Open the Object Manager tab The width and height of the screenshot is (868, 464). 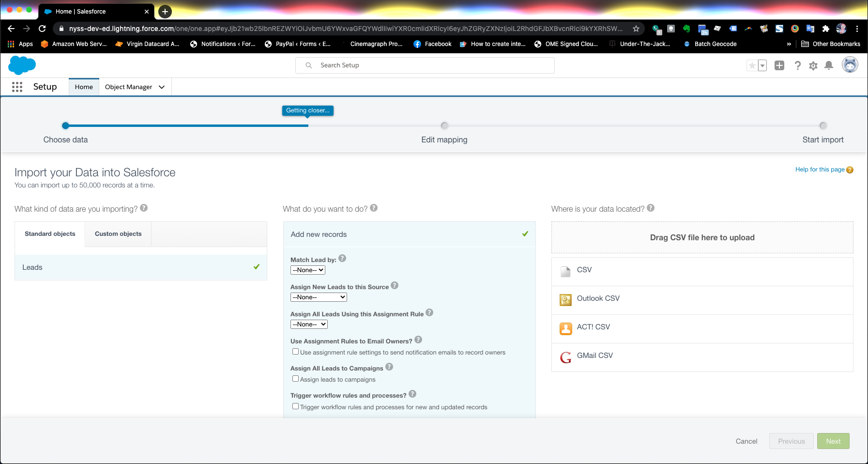pyautogui.click(x=128, y=87)
